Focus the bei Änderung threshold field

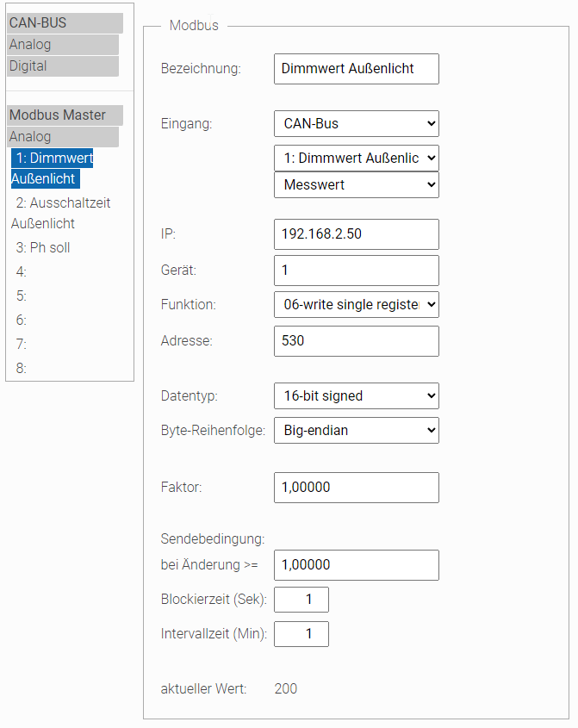(356, 565)
